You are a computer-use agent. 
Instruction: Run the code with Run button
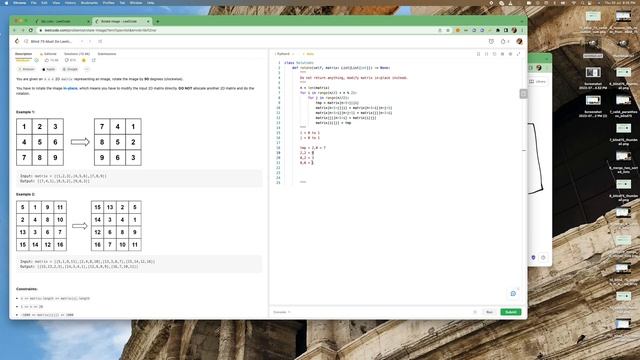(489, 312)
